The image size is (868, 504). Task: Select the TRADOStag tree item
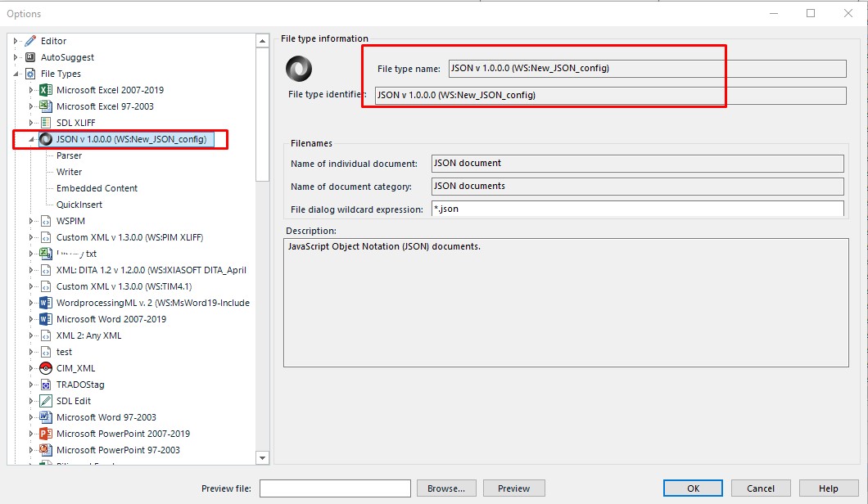tap(80, 385)
